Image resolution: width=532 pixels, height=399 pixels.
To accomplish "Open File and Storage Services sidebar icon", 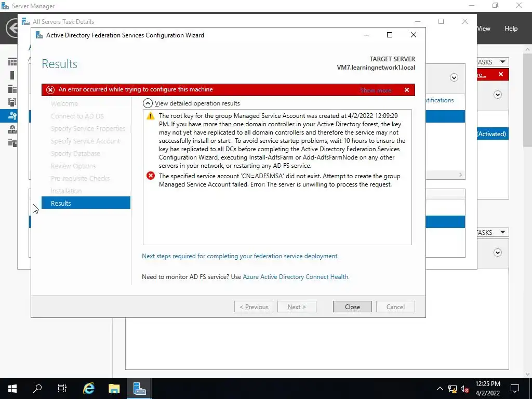I will click(x=12, y=143).
